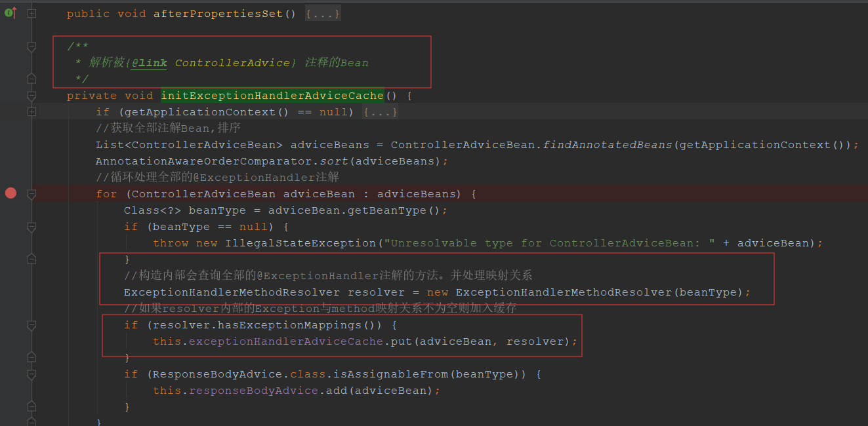Click the implements-method gutter icon beside afterPropertiesSet

[10, 13]
